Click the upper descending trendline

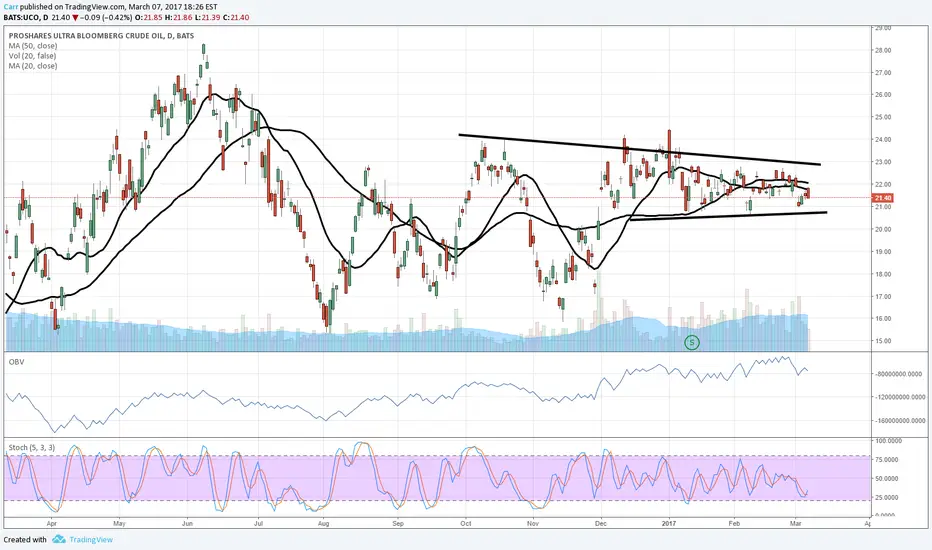coord(639,149)
